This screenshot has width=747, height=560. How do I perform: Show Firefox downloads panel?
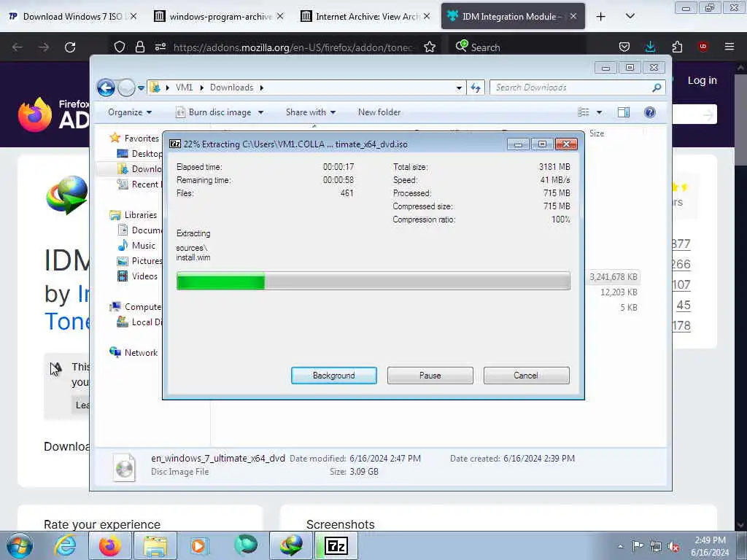tap(650, 47)
